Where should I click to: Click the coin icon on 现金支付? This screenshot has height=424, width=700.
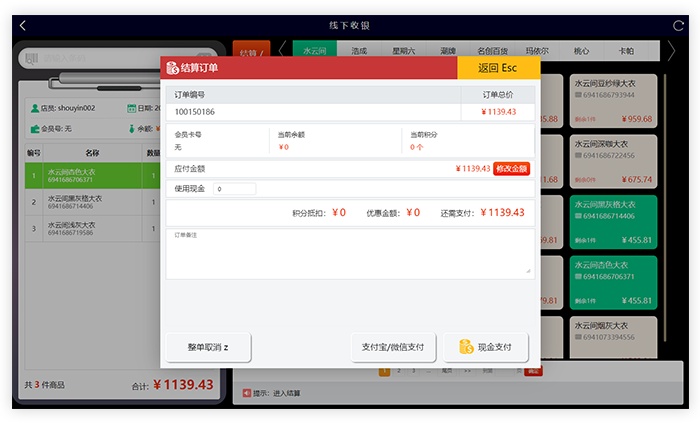pyautogui.click(x=466, y=347)
